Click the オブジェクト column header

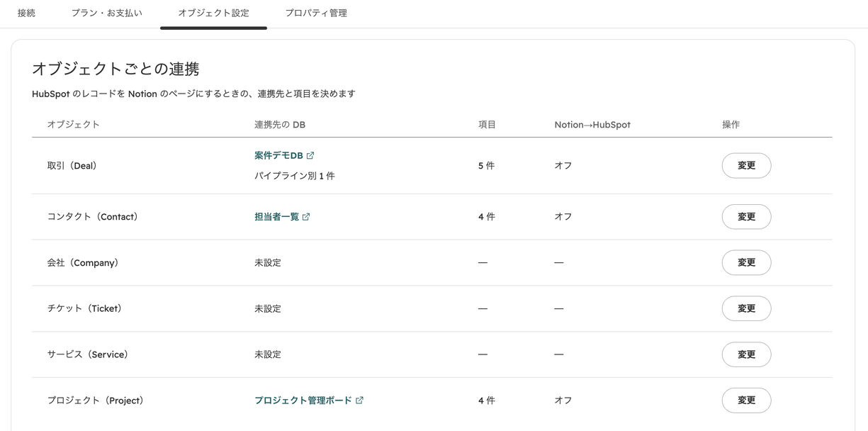point(73,125)
